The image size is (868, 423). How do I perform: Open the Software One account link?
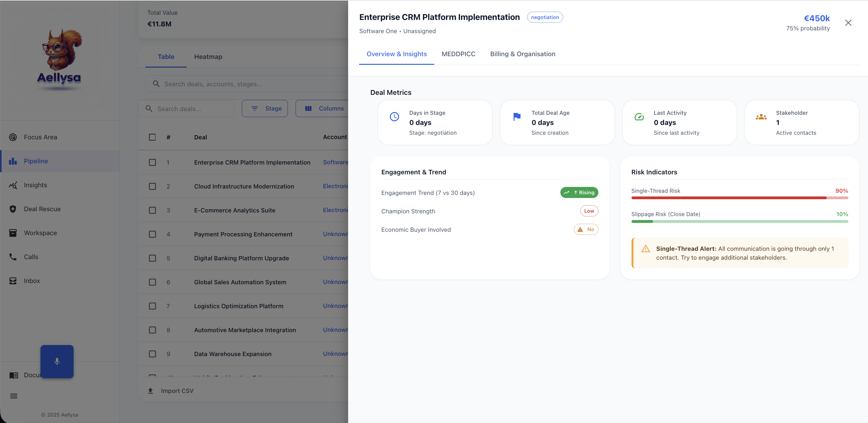click(336, 162)
